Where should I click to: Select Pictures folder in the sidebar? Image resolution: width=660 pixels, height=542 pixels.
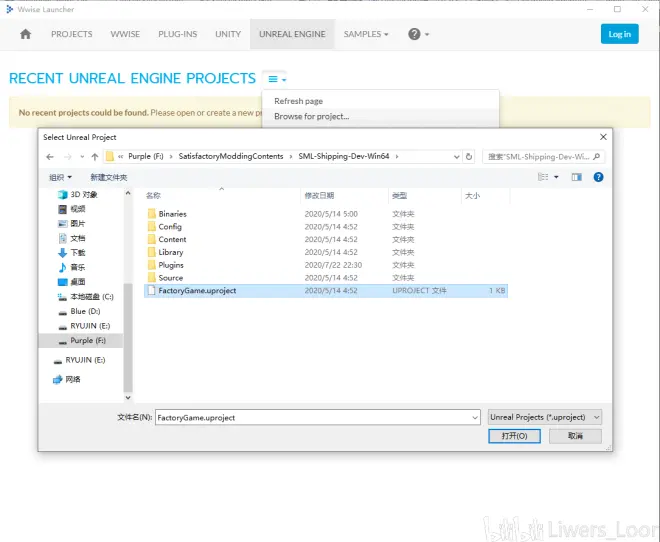72,223
